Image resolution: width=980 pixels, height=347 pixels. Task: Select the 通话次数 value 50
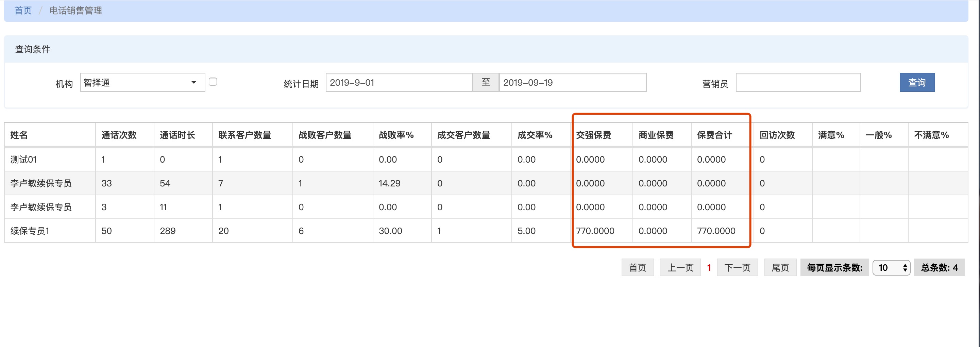(106, 231)
